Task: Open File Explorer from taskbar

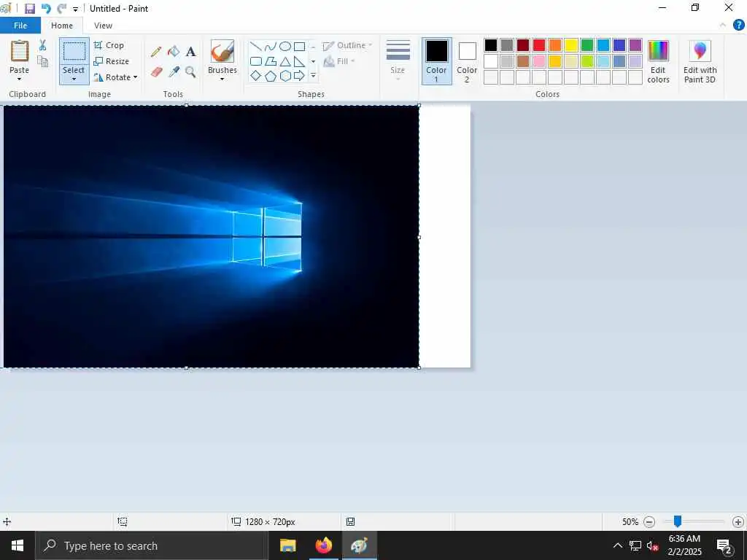Action: (x=287, y=545)
